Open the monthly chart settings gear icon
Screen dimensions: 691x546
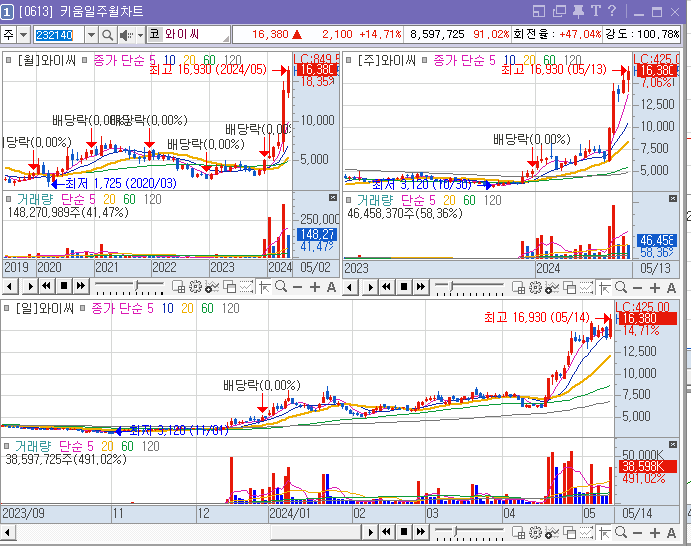click(x=195, y=287)
